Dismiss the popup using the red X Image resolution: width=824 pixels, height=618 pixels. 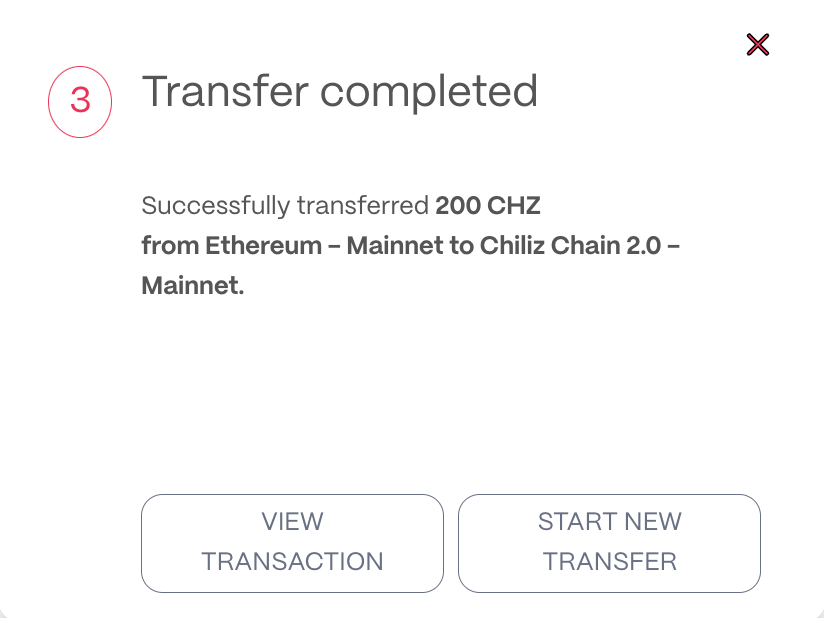(758, 44)
